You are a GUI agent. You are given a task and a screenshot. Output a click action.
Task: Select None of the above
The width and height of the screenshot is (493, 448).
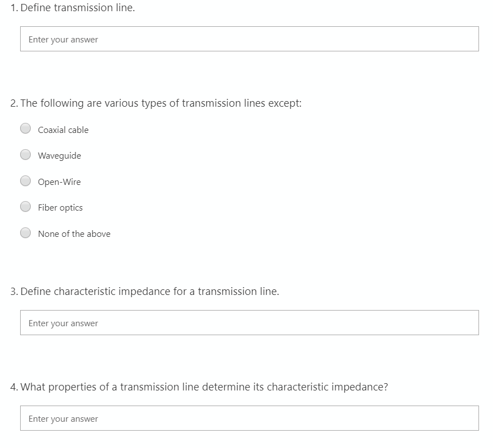pos(25,232)
